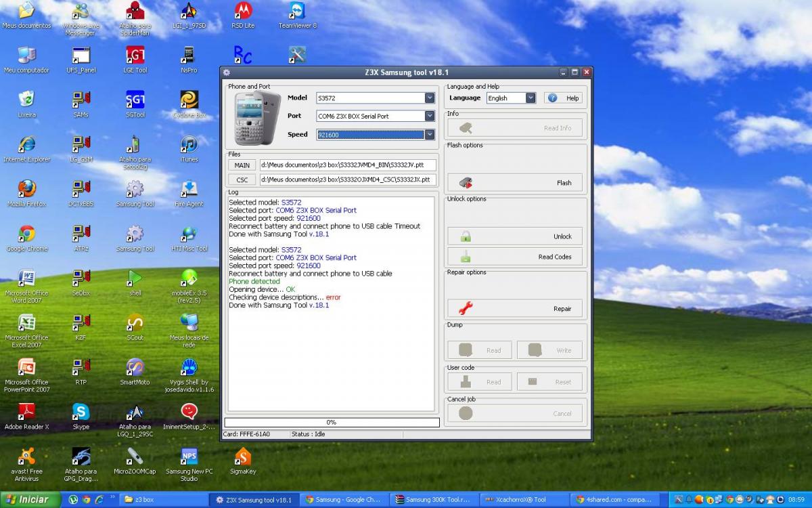Select the TeamViewer 8 desktop icon
Viewport: 812px width, 508px height.
click(x=297, y=16)
